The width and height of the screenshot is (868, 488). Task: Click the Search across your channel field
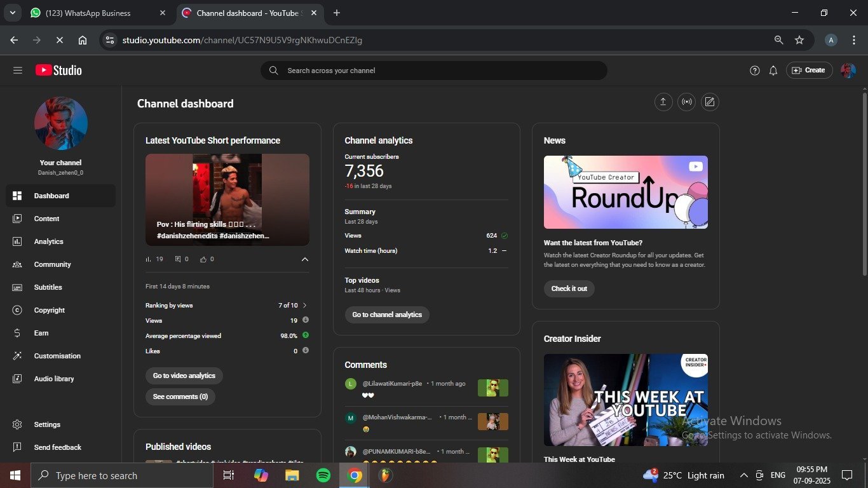pos(438,71)
